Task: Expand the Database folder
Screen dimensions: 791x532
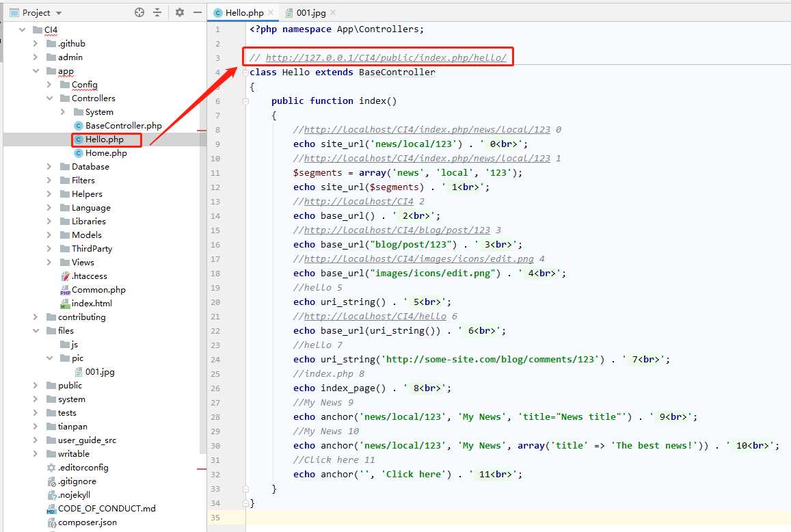Action: (x=49, y=166)
